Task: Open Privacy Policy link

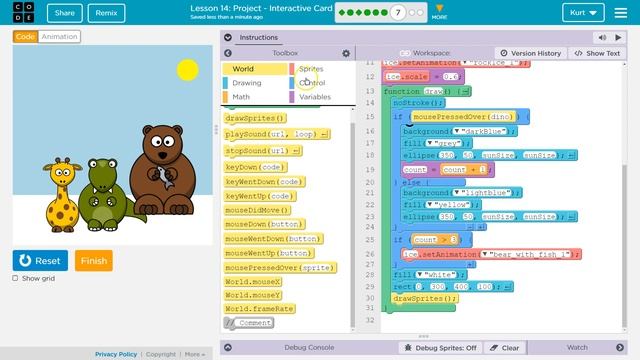Action: pyautogui.click(x=116, y=354)
